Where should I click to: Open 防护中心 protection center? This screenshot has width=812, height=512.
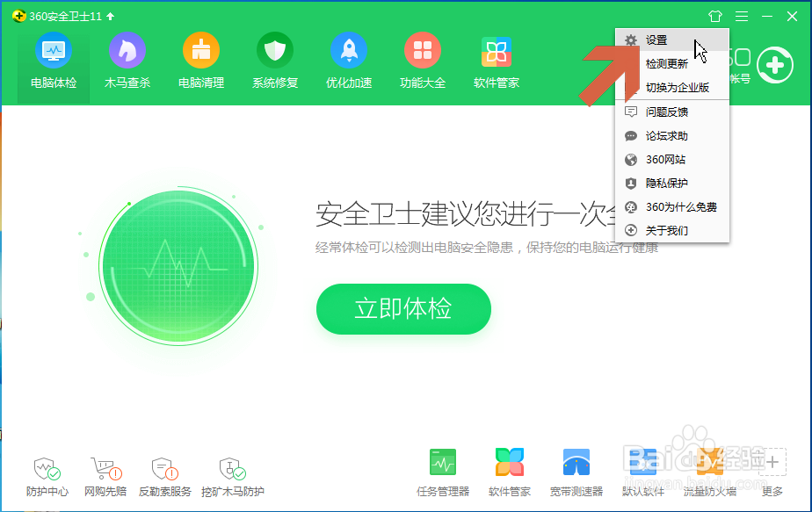click(x=47, y=478)
